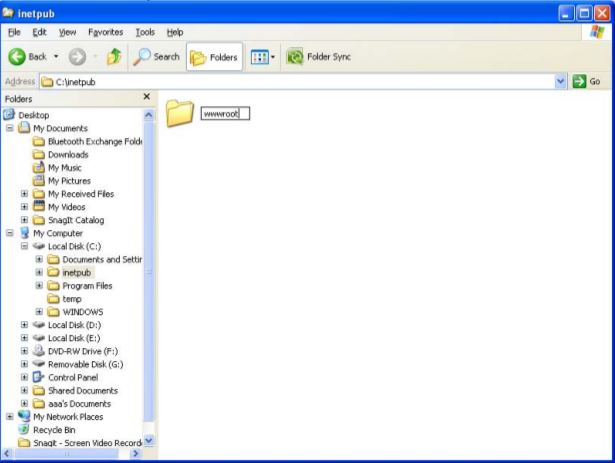Click the Back navigation arrow icon
615x463 pixels.
tap(18, 57)
